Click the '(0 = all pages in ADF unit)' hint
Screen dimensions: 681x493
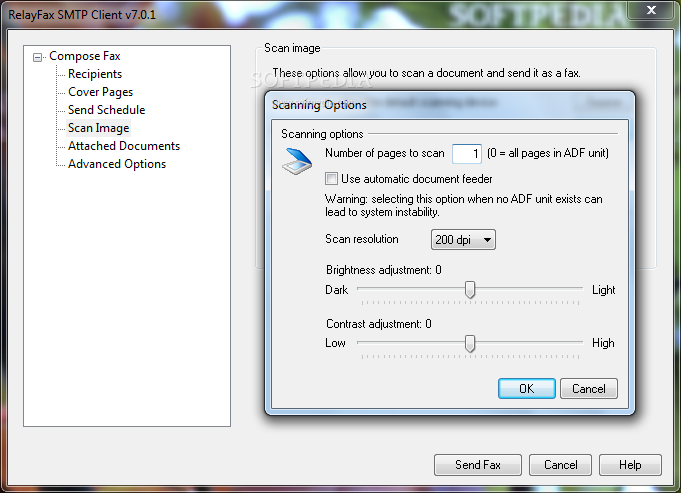pos(548,153)
